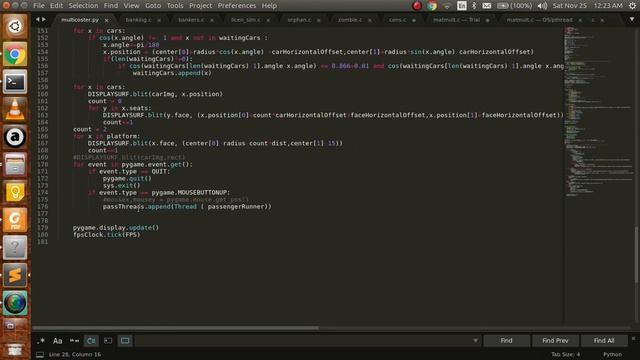Open the system gear session menu

[632, 6]
